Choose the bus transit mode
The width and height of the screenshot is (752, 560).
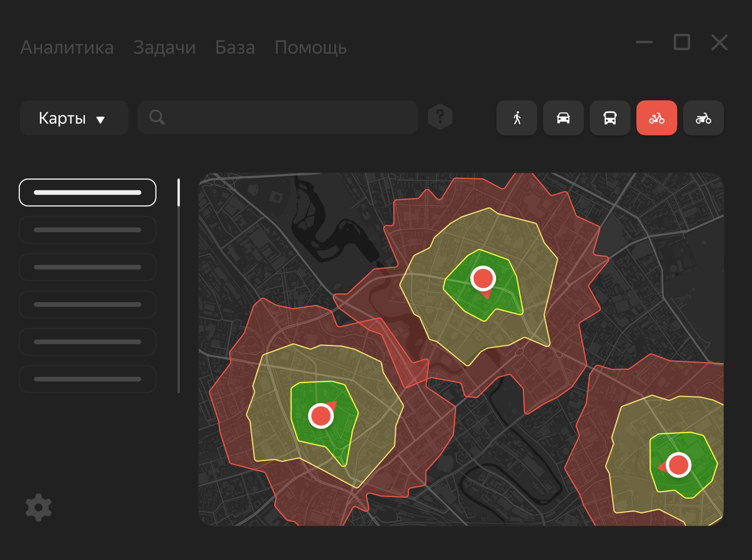point(610,118)
